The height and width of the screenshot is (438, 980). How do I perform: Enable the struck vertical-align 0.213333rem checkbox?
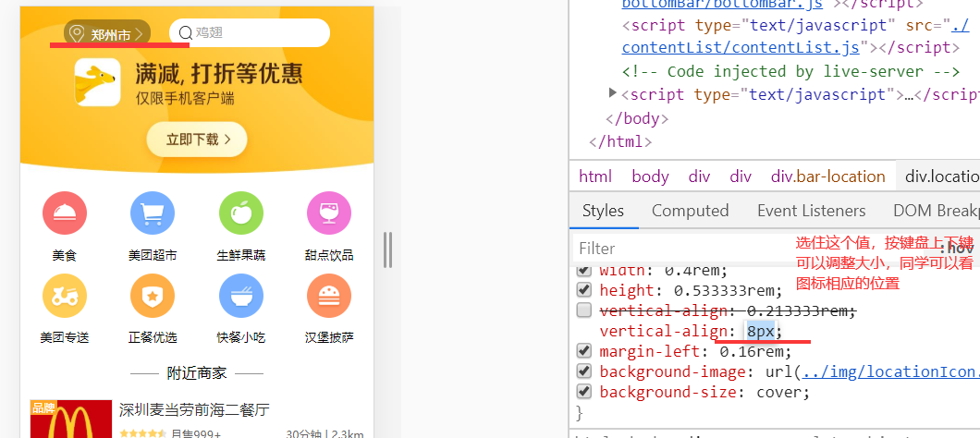point(583,310)
